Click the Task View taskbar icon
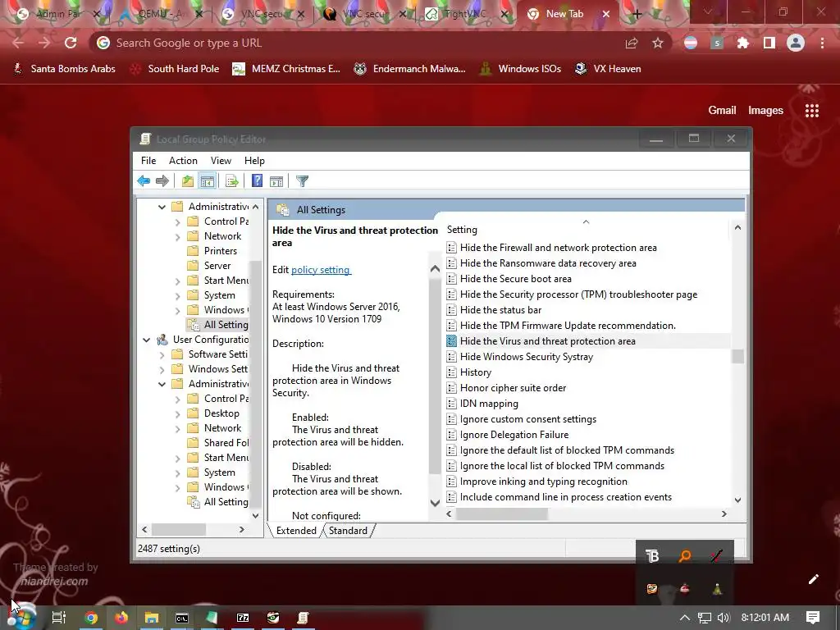Image resolution: width=840 pixels, height=630 pixels. click(59, 618)
